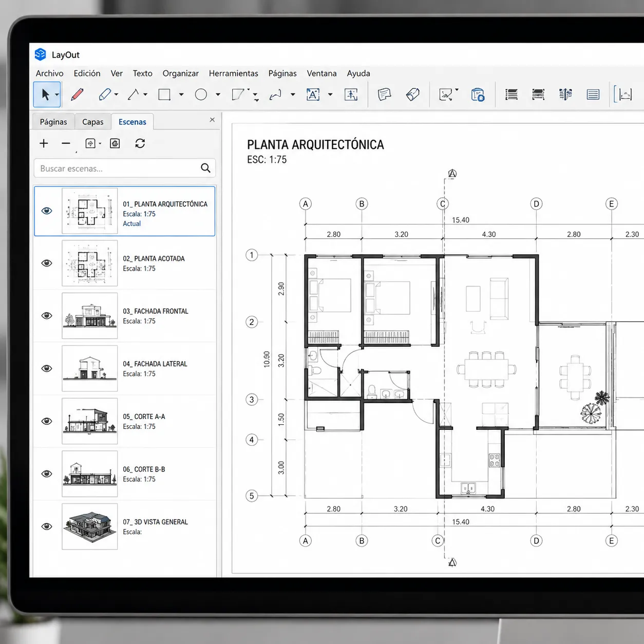Image resolution: width=644 pixels, height=644 pixels.
Task: Open the Herramientas menu
Action: coord(234,73)
